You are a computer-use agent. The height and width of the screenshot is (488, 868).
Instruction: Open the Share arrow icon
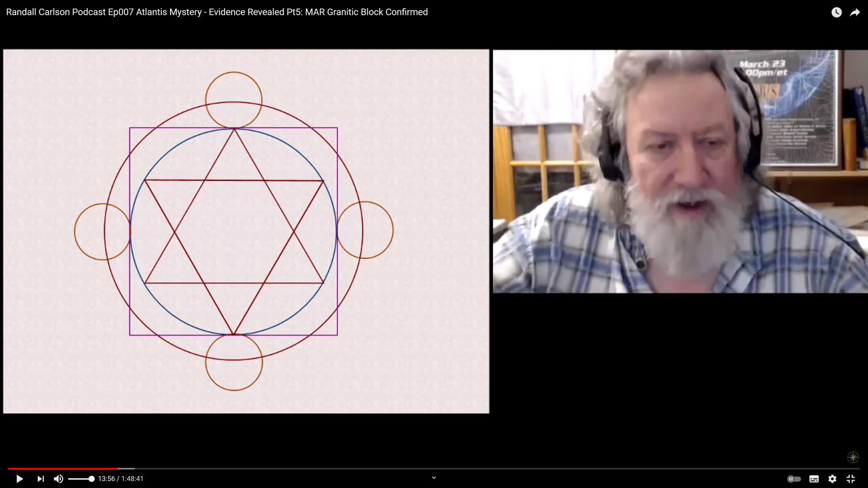pyautogui.click(x=855, y=12)
